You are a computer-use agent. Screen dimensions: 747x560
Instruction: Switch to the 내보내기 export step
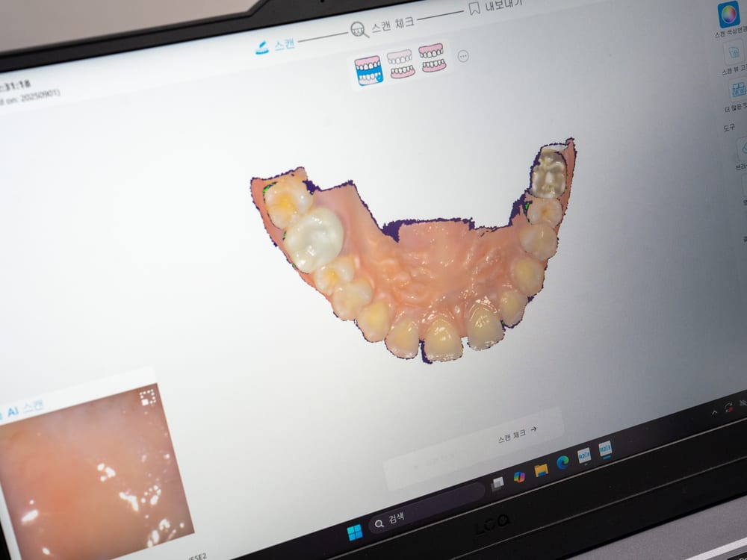point(495,7)
